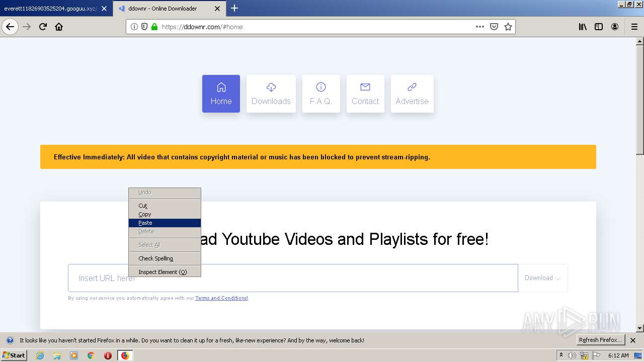The image size is (644, 362).
Task: Select Check Spelling in context menu
Action: pyautogui.click(x=165, y=258)
